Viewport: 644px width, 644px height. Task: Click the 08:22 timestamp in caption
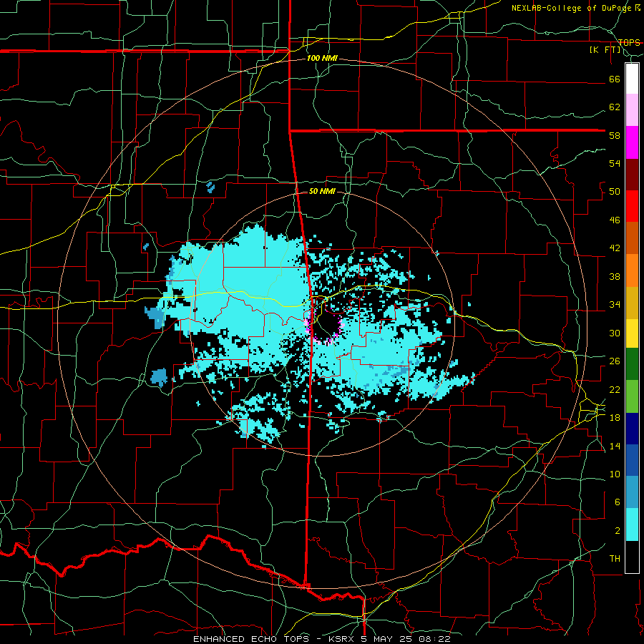434,639
